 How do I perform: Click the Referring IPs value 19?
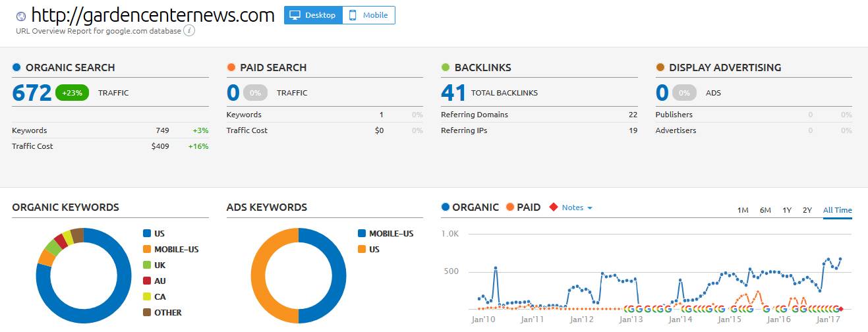[x=633, y=130]
